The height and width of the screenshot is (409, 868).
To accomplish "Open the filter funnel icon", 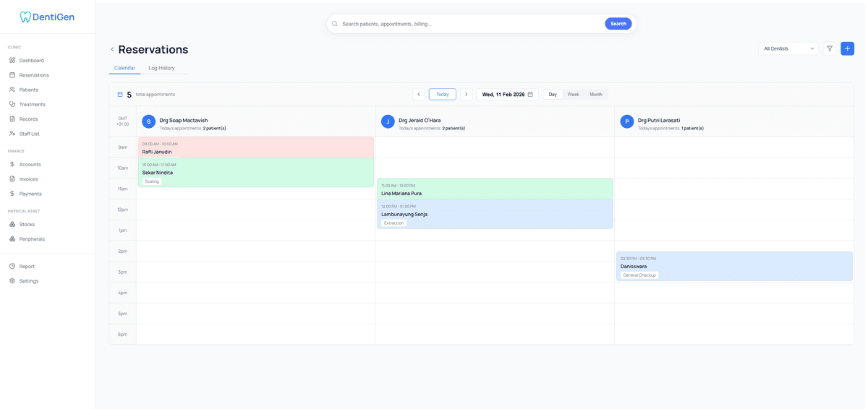I will tap(830, 48).
